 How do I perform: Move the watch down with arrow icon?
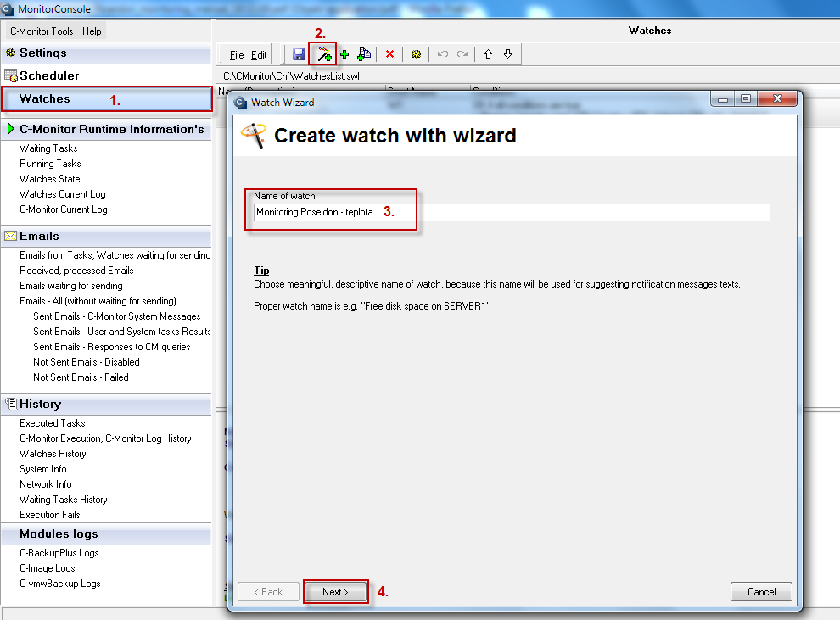pos(508,54)
